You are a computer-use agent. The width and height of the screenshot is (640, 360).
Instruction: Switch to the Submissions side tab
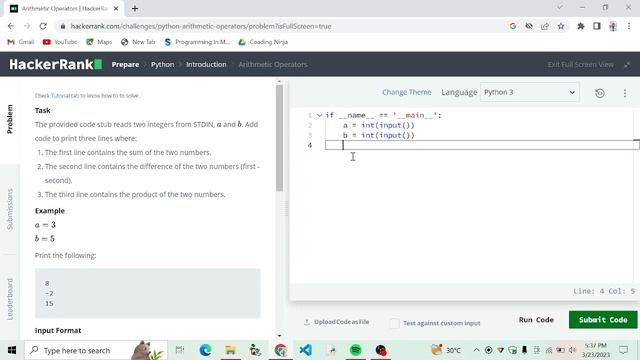pyautogui.click(x=10, y=209)
